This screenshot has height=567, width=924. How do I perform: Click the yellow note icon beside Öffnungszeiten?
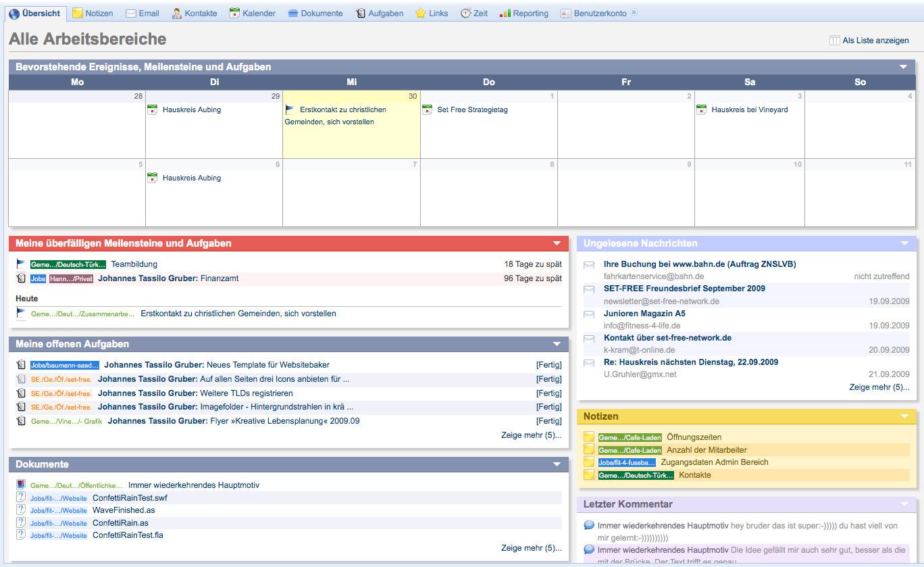[x=589, y=437]
